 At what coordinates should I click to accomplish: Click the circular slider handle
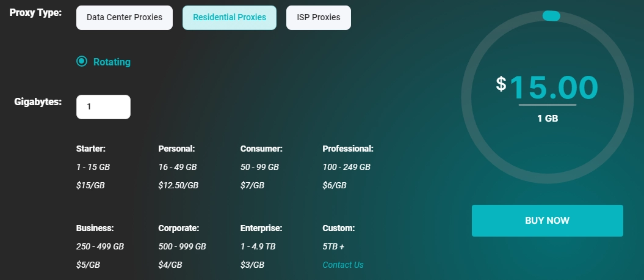(551, 16)
